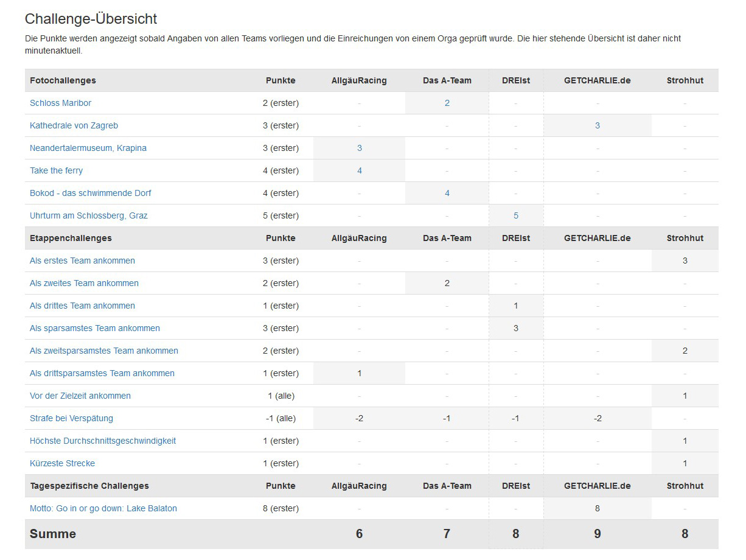Click AllgäuRacing penalty -2 for Strafe bei Verspätung
Screen dimensions: 746x560
click(360, 418)
